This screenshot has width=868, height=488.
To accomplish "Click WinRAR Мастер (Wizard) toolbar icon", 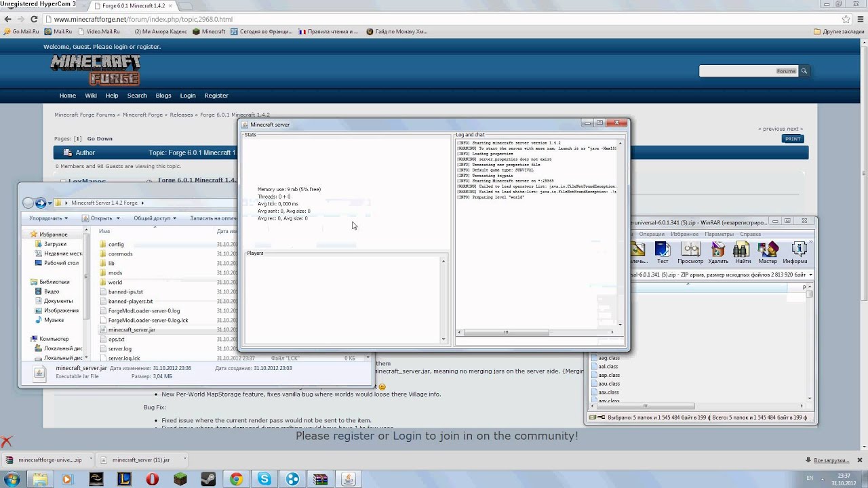I will [768, 252].
